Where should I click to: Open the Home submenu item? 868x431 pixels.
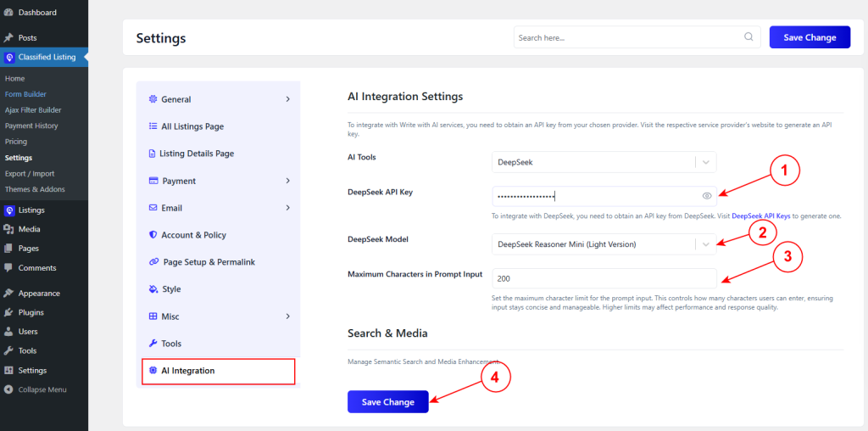coord(15,79)
